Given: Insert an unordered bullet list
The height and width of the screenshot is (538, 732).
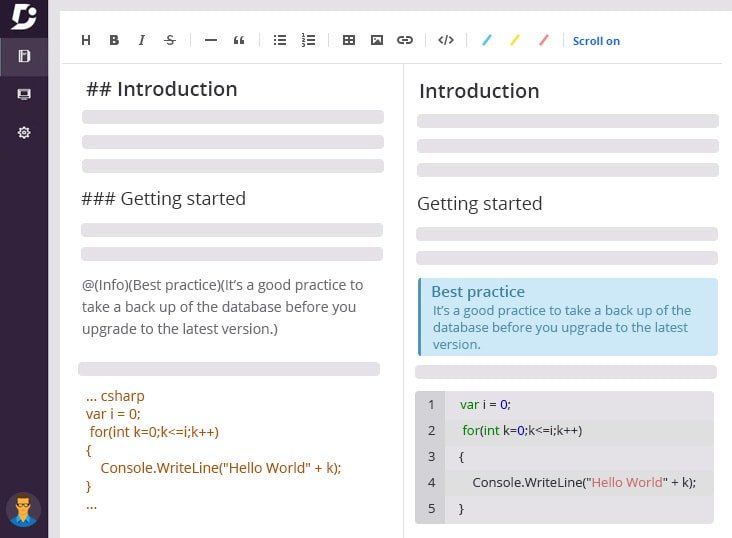Looking at the screenshot, I should (x=280, y=41).
